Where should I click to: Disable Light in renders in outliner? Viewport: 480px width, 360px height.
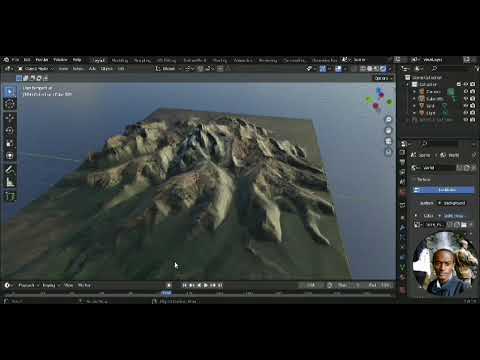pos(473,113)
